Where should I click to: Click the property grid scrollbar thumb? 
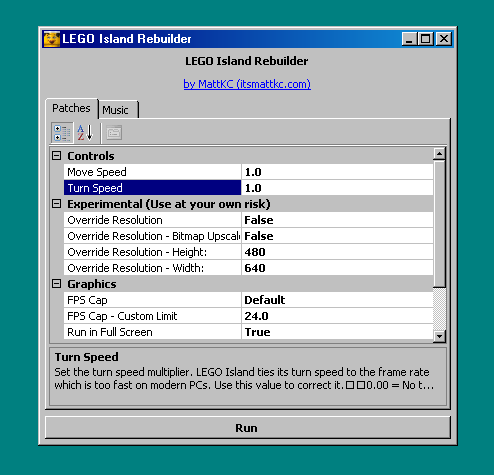(439, 224)
